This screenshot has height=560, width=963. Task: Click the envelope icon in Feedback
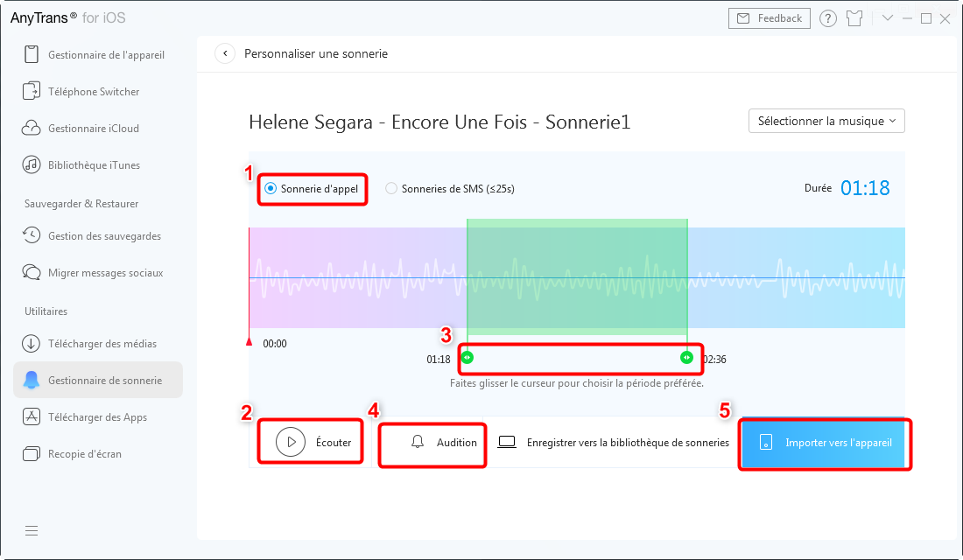(x=743, y=18)
